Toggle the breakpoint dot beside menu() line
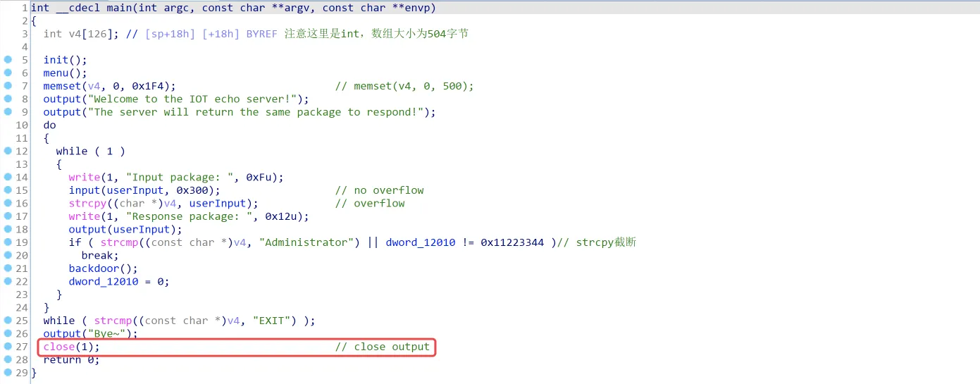The width and height of the screenshot is (980, 384). pyautogui.click(x=8, y=73)
